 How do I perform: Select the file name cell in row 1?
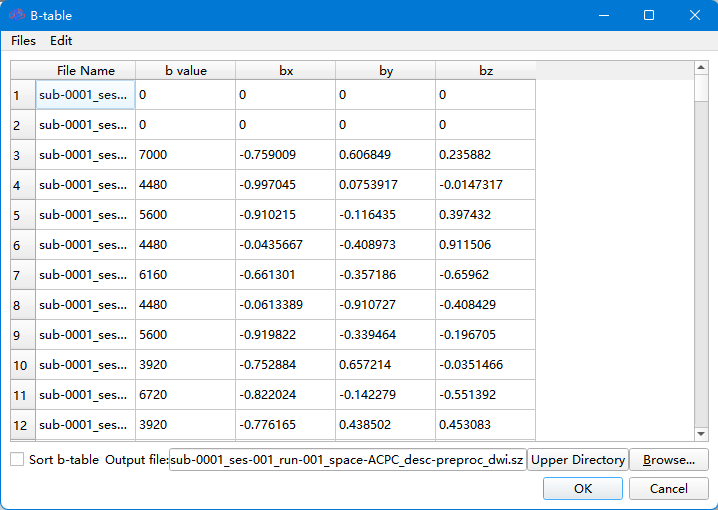[86, 95]
